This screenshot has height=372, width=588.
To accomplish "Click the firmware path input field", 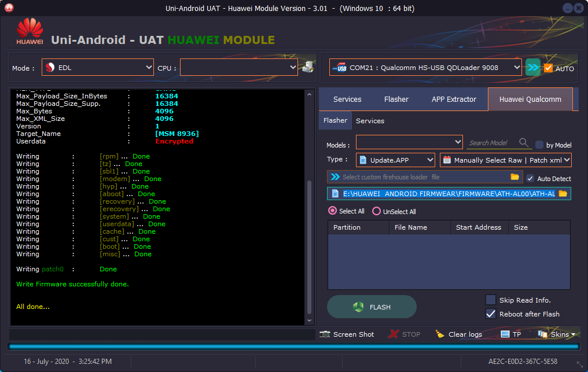I will (x=449, y=193).
